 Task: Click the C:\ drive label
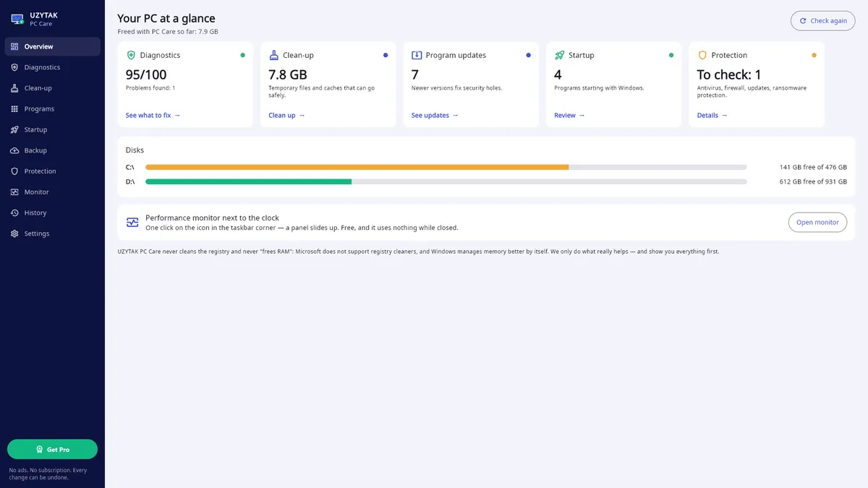point(130,167)
